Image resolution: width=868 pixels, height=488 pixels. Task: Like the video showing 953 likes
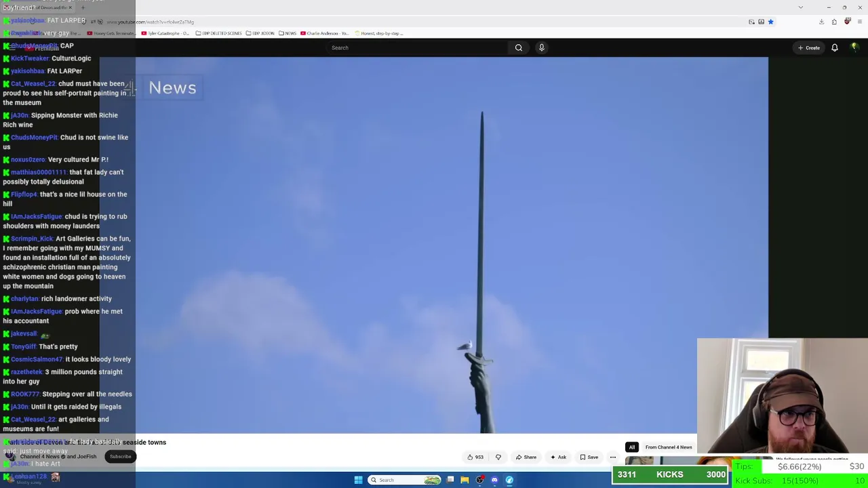tap(475, 457)
